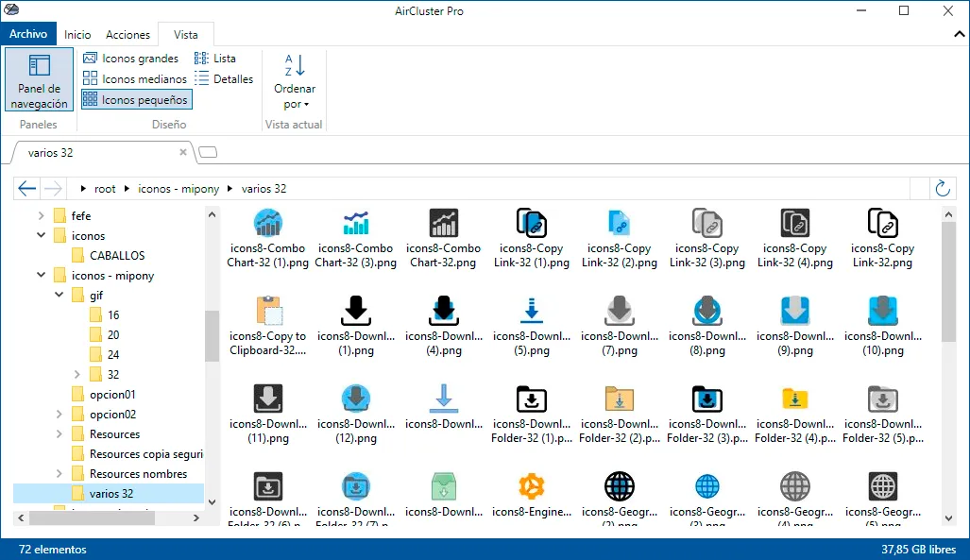970x560 pixels.
Task: Close the varios 32 tab
Action: [x=183, y=152]
